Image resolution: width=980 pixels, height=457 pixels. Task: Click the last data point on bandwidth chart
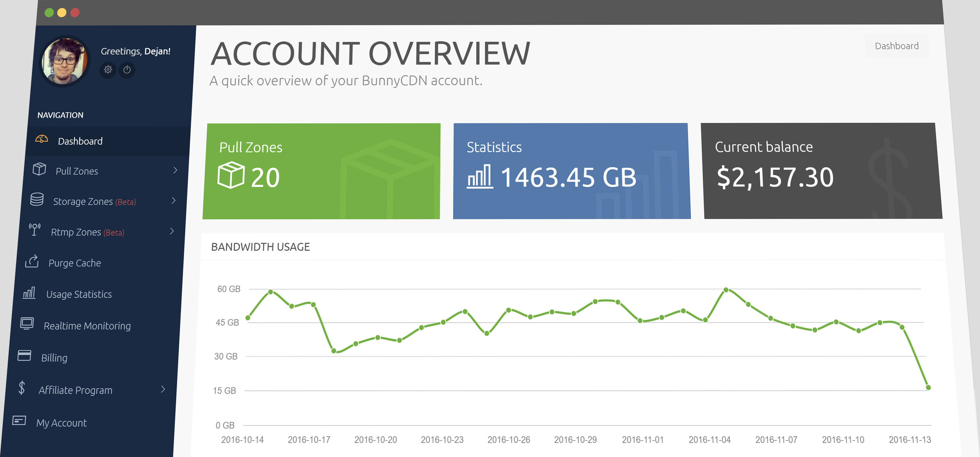[928, 387]
